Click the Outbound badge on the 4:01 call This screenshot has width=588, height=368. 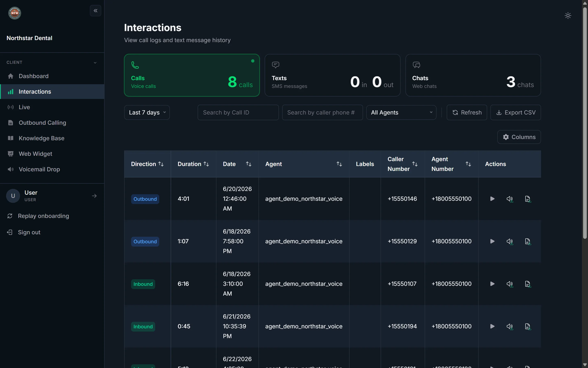(x=145, y=199)
